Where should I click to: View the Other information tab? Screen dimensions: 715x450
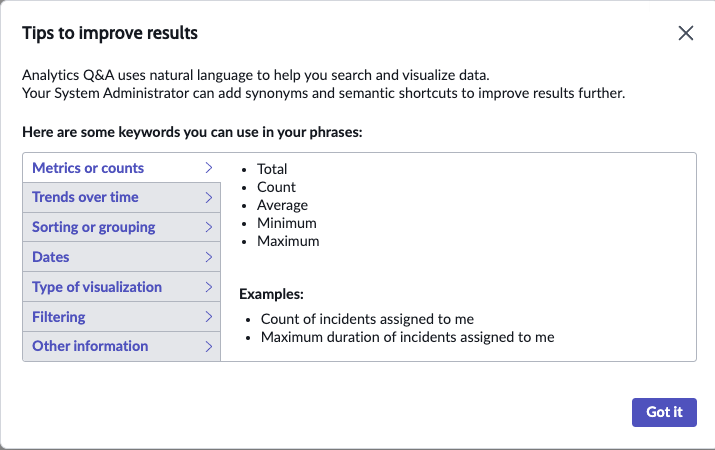coord(122,347)
